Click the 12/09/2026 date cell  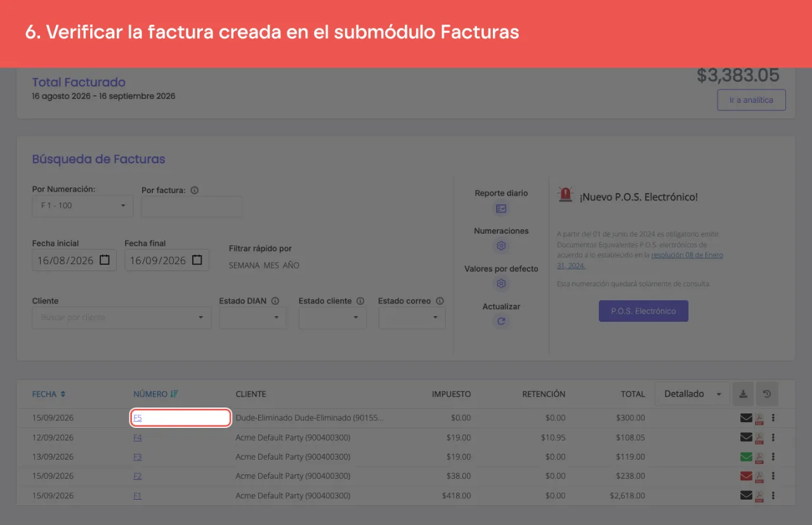[53, 437]
